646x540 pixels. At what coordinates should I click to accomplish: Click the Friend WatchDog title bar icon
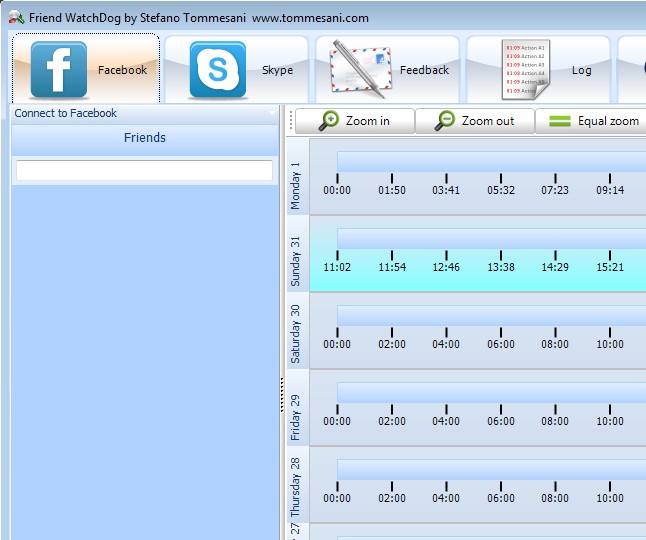click(x=16, y=17)
